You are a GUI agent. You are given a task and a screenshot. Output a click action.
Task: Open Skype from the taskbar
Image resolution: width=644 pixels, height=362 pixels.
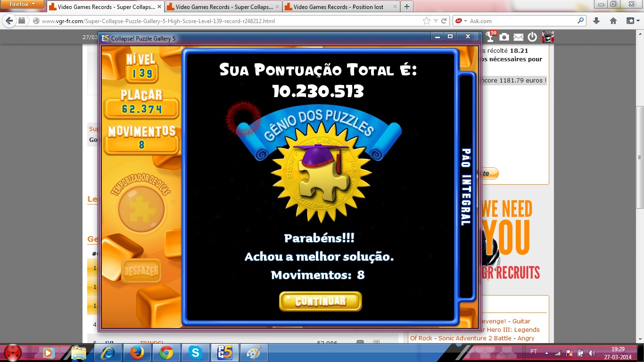coord(195,352)
